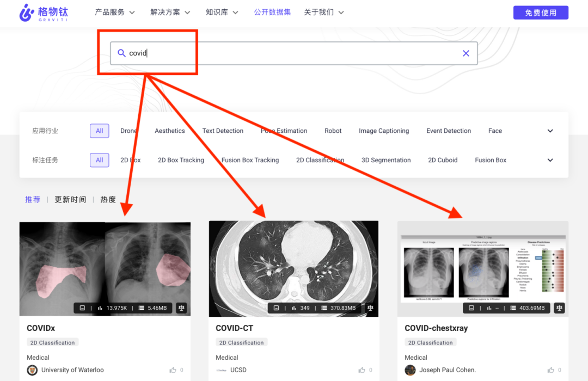
Task: Open the COVID-chestxray dataset title link
Action: pyautogui.click(x=436, y=328)
